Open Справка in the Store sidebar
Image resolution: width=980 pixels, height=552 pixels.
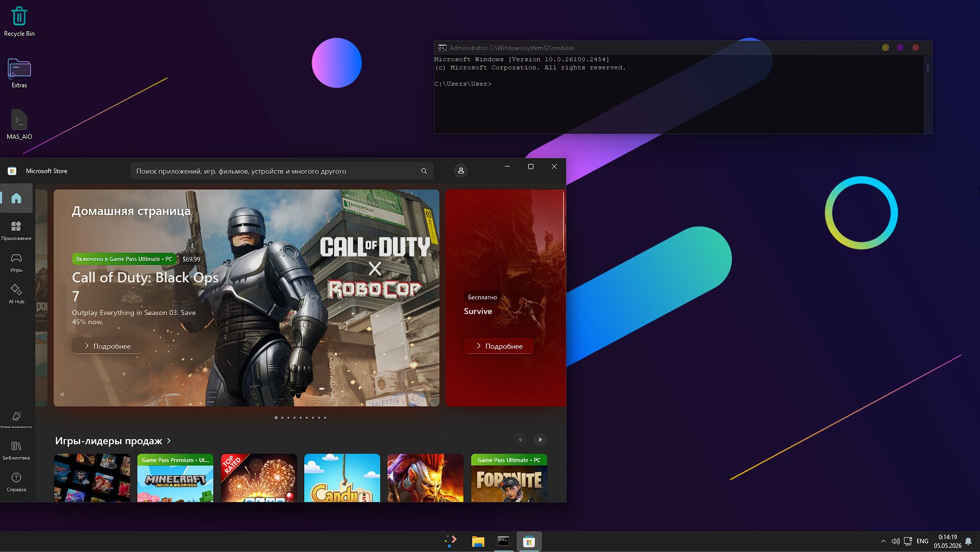[16, 482]
